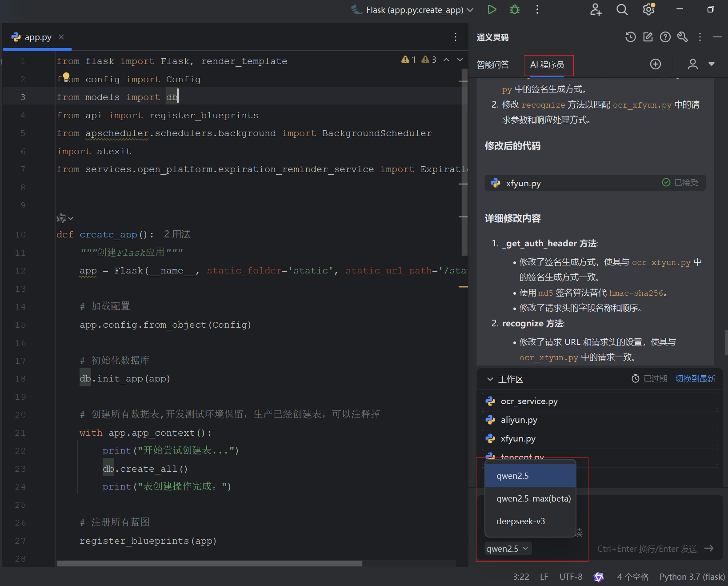Open IDE Settings gear icon
Viewport: 728px width, 586px height.
pos(648,9)
